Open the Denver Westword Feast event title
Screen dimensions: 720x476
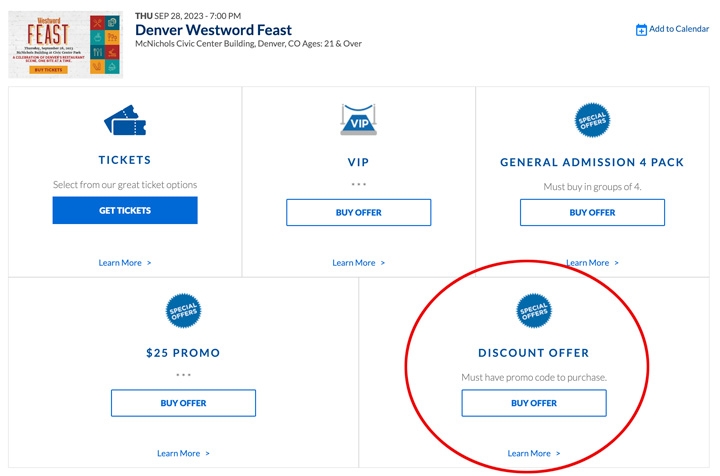(213, 30)
